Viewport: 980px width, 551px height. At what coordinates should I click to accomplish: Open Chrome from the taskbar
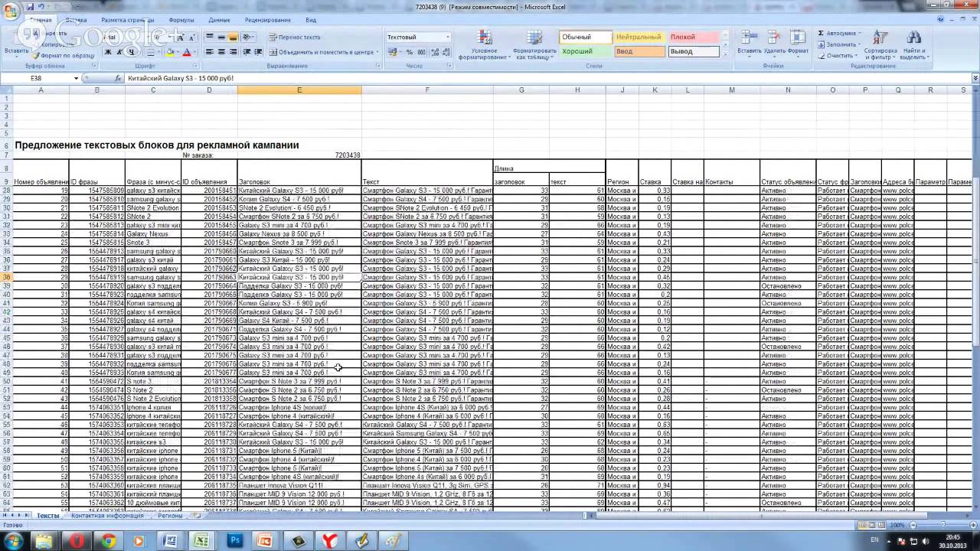107,540
